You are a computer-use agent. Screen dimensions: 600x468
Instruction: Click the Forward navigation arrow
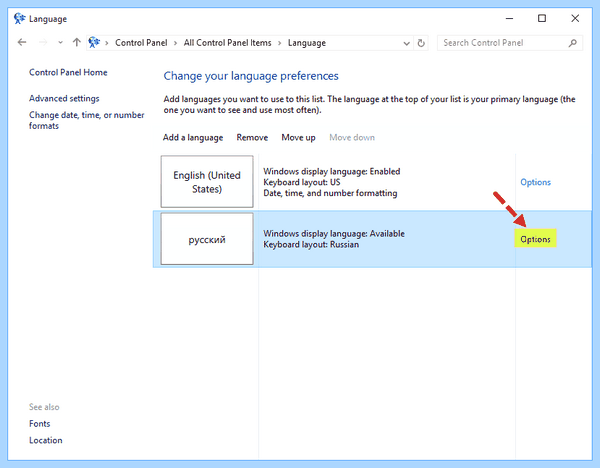click(43, 42)
